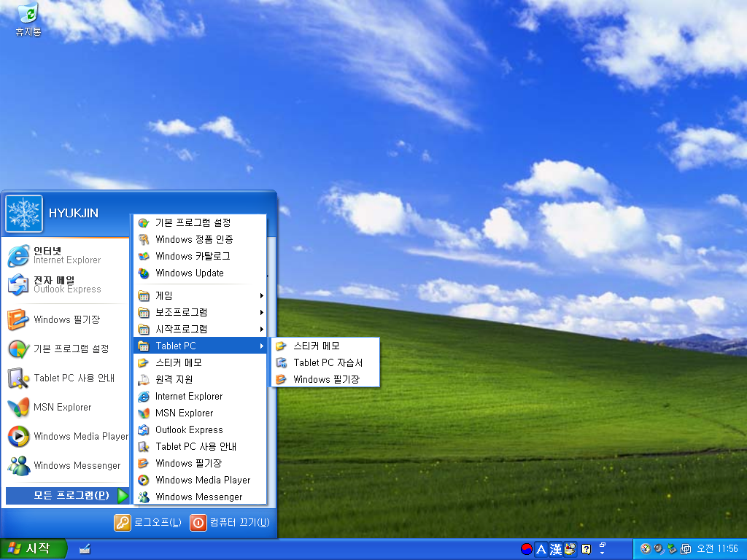The image size is (747, 560).
Task: Click the 보조프로그램 folder icon
Action: [x=144, y=312]
